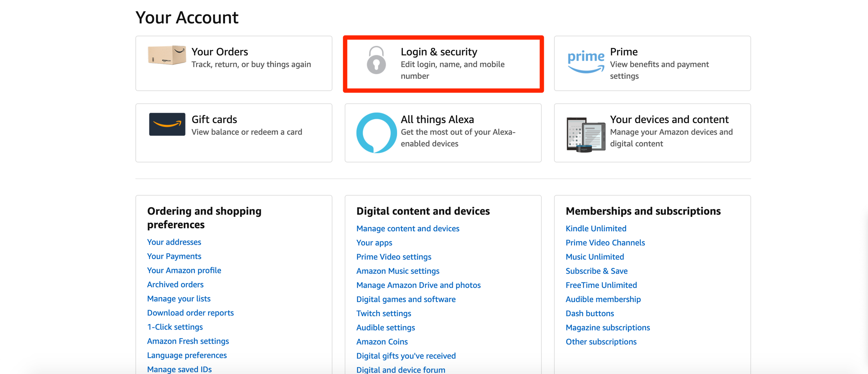Open Manage content and devices link

408,228
